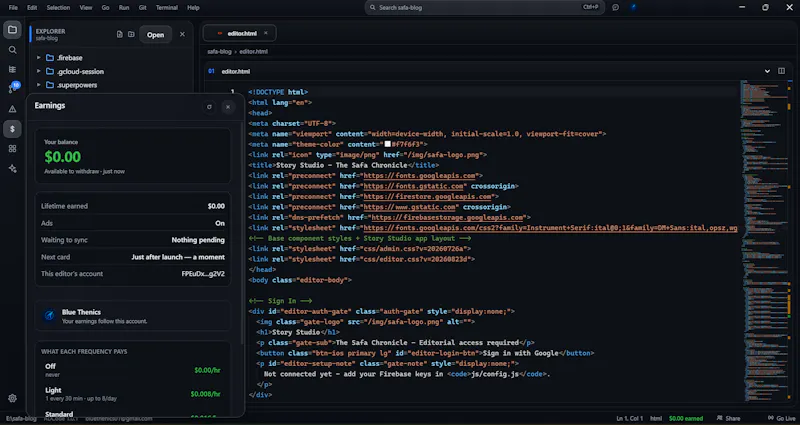Open the Run menu
Screen dimensions: 800x425
click(124, 8)
